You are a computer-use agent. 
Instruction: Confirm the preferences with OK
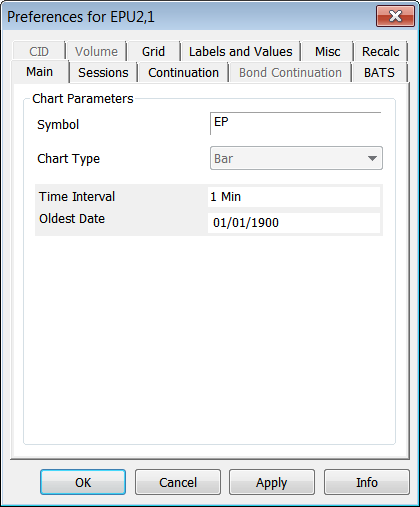coord(83,482)
